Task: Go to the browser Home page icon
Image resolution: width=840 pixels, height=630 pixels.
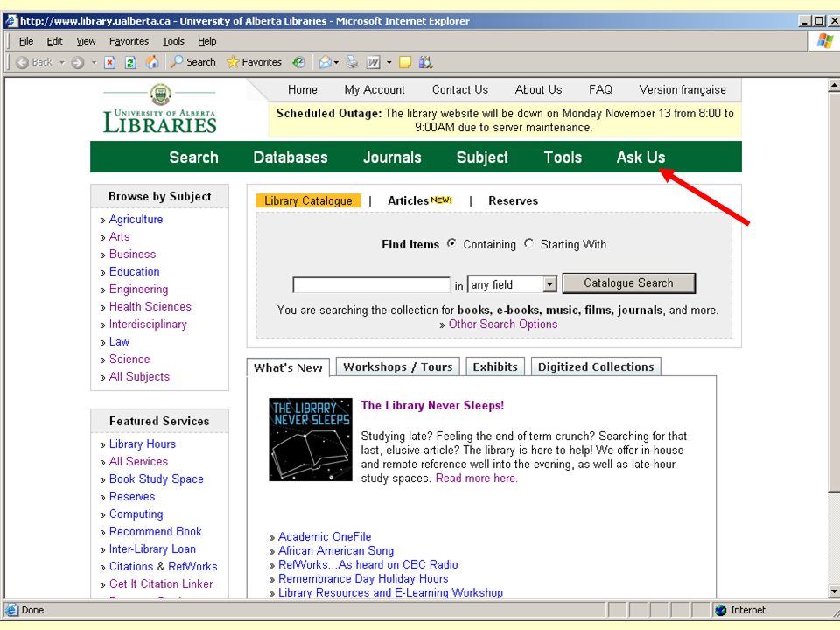Action: pyautogui.click(x=152, y=62)
